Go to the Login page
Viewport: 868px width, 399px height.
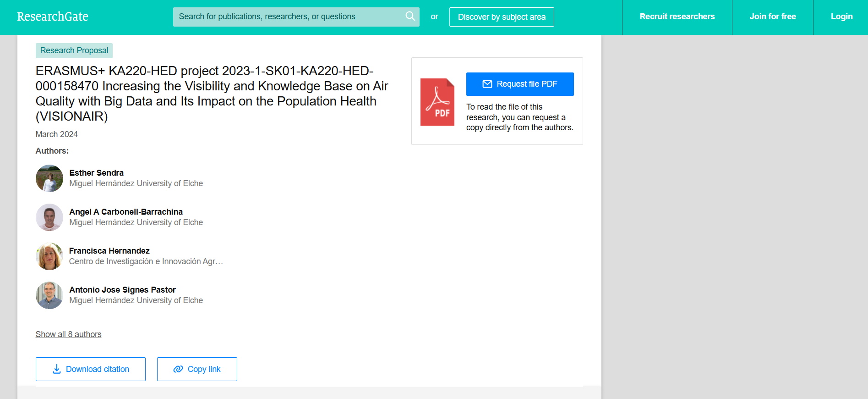coord(841,17)
